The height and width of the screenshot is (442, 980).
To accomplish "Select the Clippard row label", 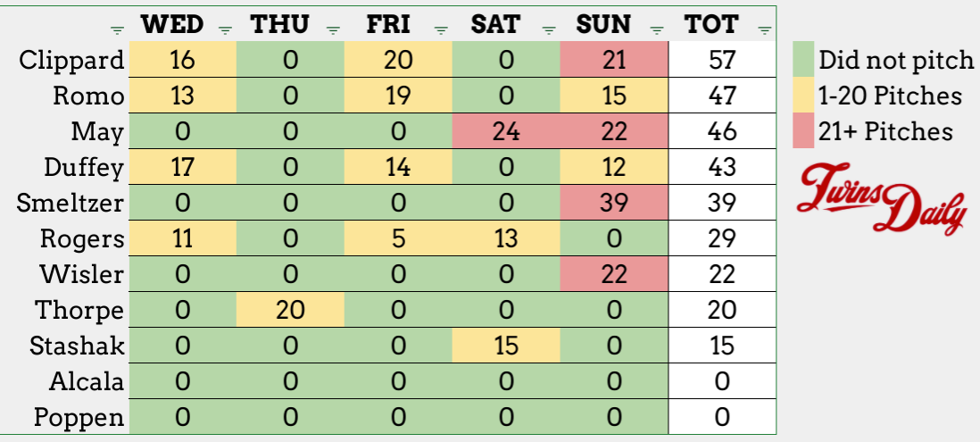I will (x=71, y=62).
